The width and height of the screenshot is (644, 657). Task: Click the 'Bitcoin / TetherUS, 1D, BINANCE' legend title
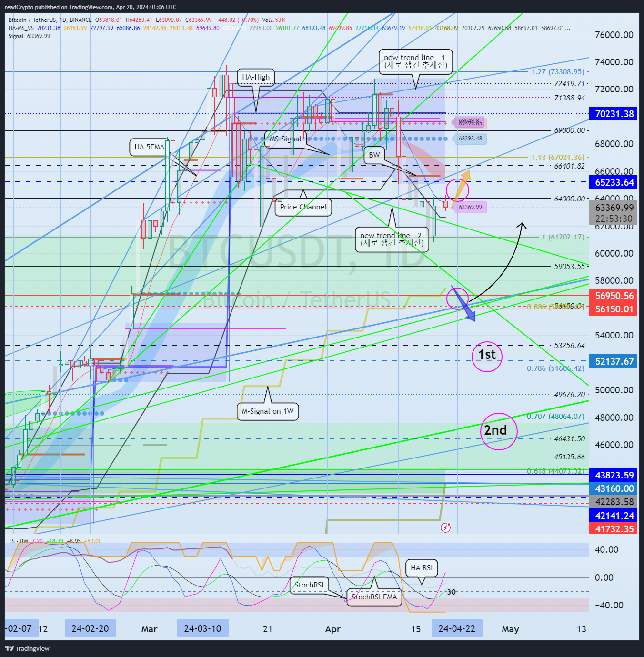click(x=50, y=20)
